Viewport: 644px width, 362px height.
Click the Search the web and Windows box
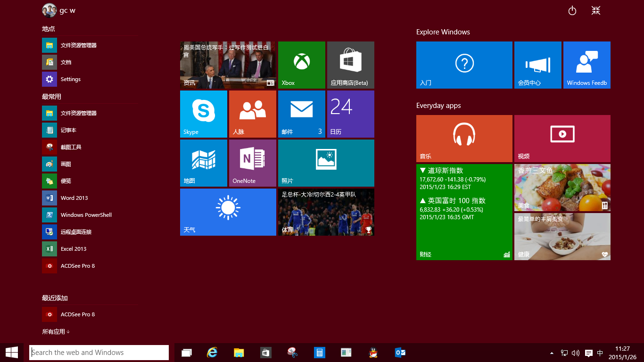(x=99, y=353)
